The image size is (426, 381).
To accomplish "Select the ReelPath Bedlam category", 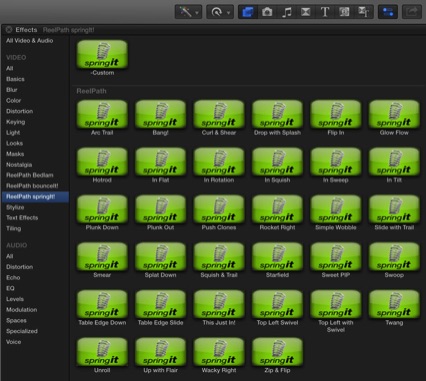I will (30, 175).
